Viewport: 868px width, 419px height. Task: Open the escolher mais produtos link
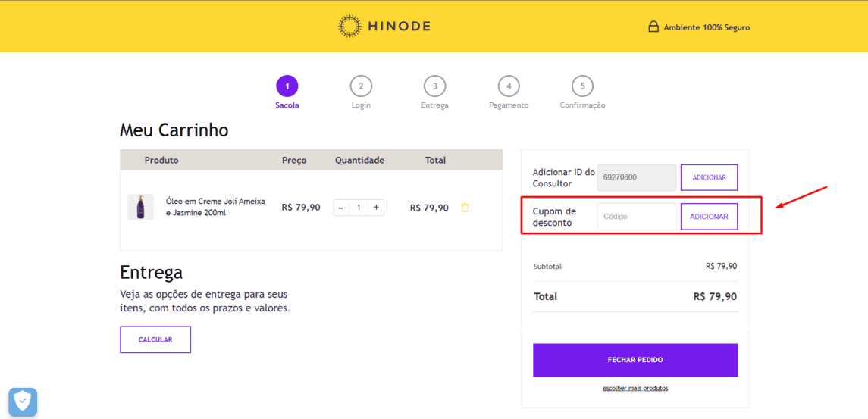(635, 388)
